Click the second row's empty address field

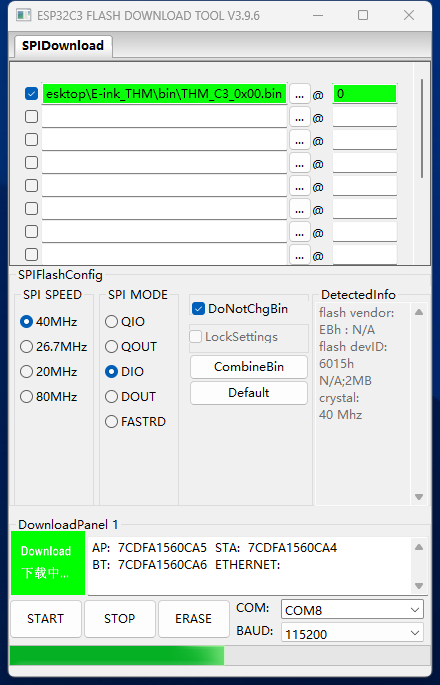point(365,117)
